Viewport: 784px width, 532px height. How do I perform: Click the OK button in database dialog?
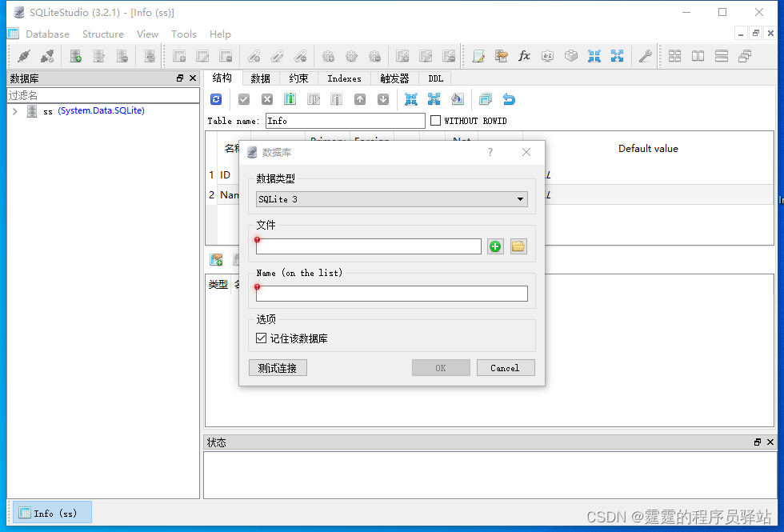point(441,368)
